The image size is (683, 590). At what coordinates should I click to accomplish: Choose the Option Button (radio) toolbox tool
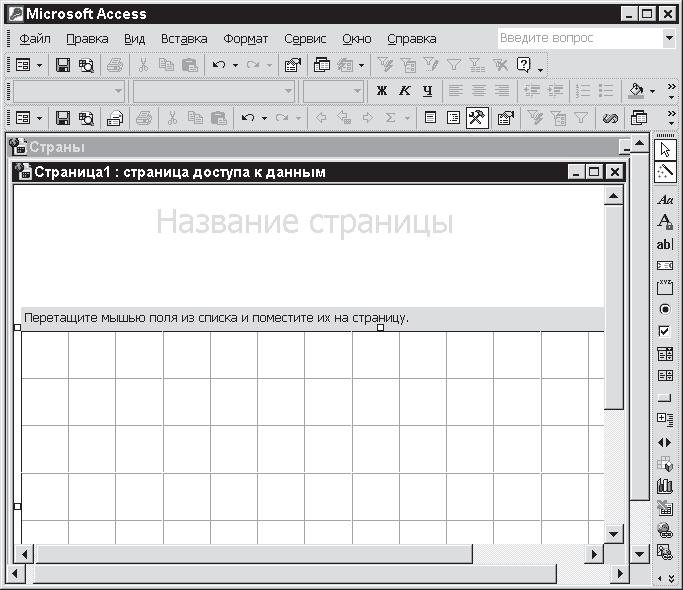coord(665,309)
